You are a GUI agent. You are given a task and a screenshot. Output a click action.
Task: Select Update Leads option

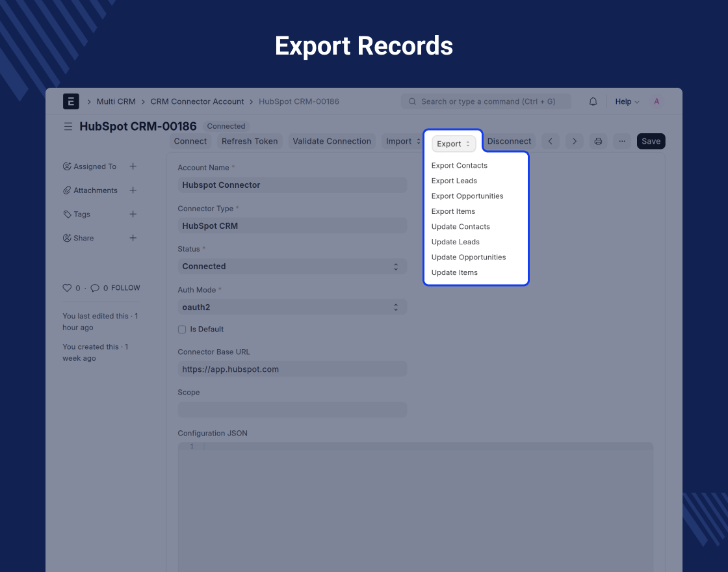(456, 242)
